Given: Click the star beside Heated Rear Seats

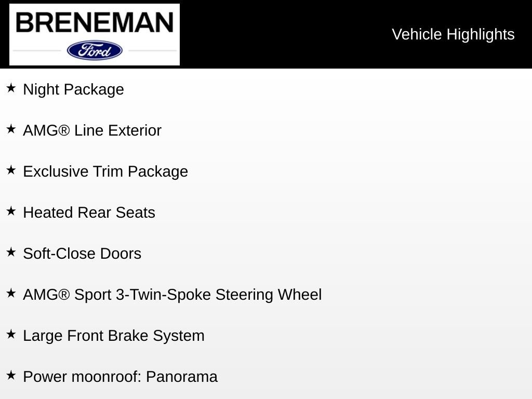Looking at the screenshot, I should (x=11, y=211).
